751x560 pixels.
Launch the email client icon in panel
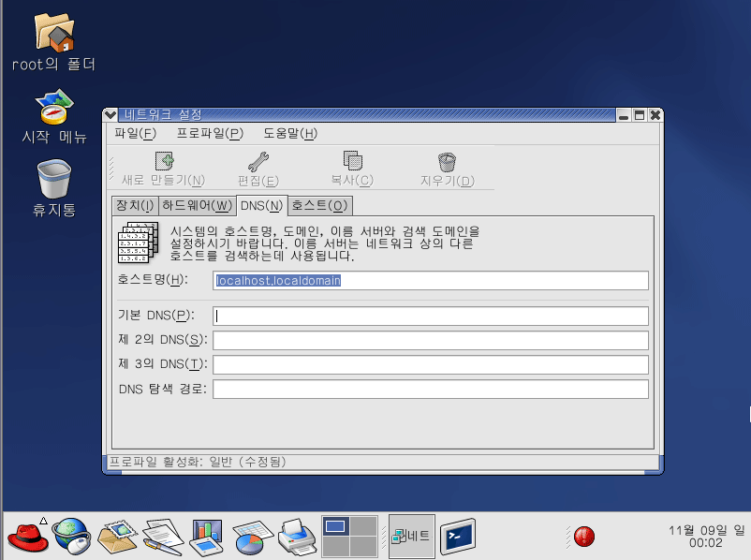coord(117,537)
